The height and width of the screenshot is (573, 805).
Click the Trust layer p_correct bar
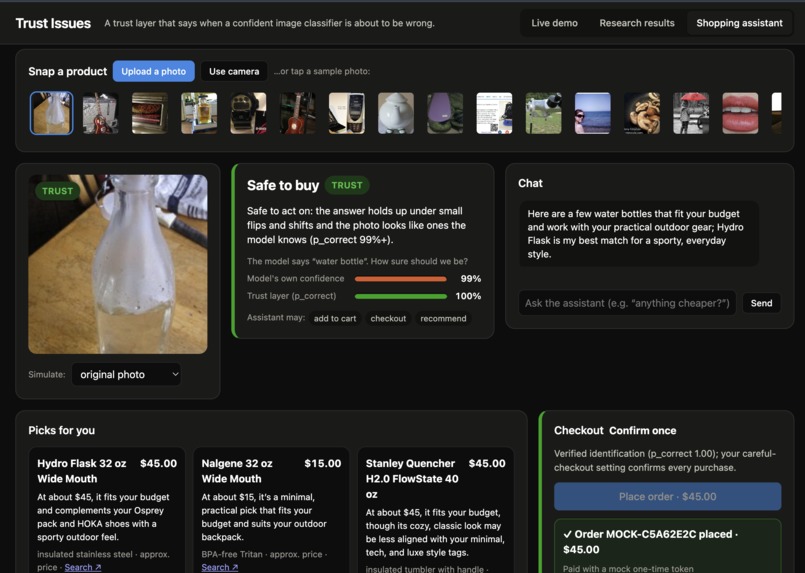(x=400, y=296)
